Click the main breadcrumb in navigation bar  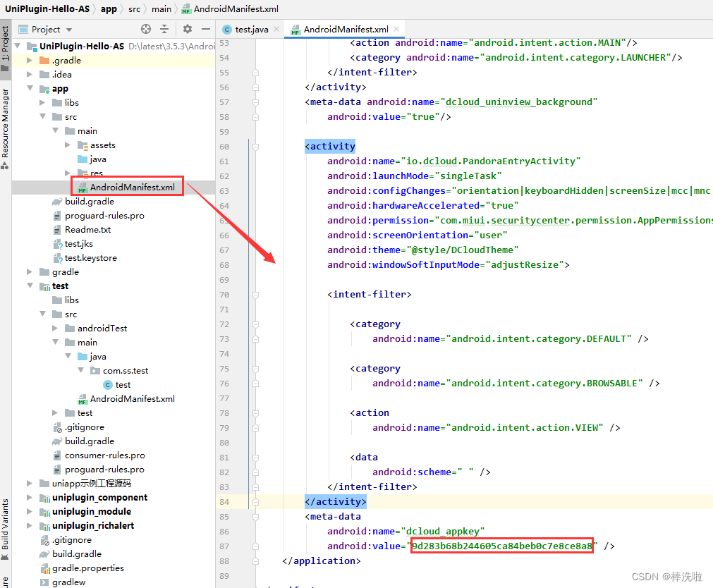(162, 8)
